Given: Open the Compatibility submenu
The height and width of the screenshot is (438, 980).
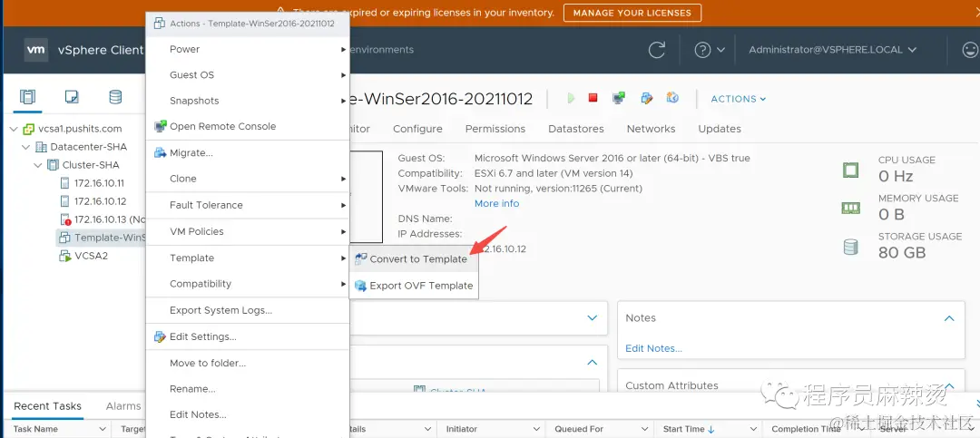Looking at the screenshot, I should 247,284.
